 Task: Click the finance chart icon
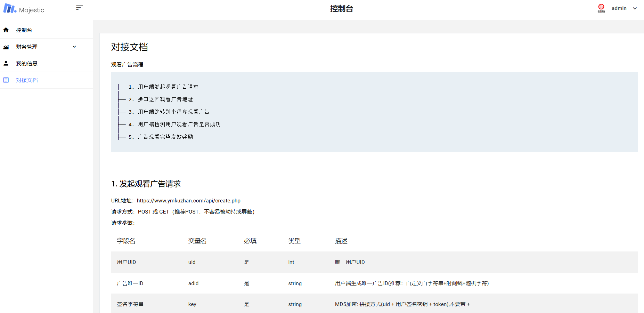coord(6,47)
